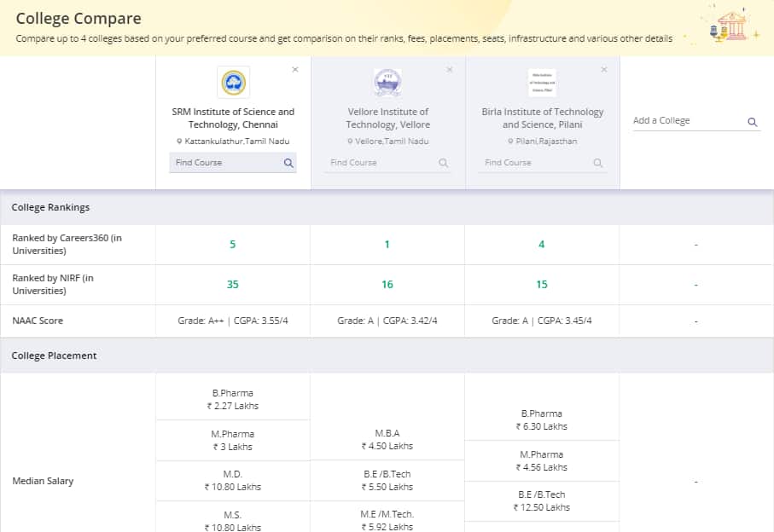The height and width of the screenshot is (532, 774).
Task: Click Median Salary row label
Action: pyautogui.click(x=43, y=481)
